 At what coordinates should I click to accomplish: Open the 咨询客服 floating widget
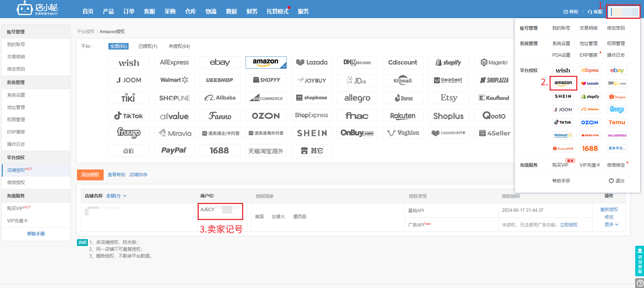[x=640, y=261]
